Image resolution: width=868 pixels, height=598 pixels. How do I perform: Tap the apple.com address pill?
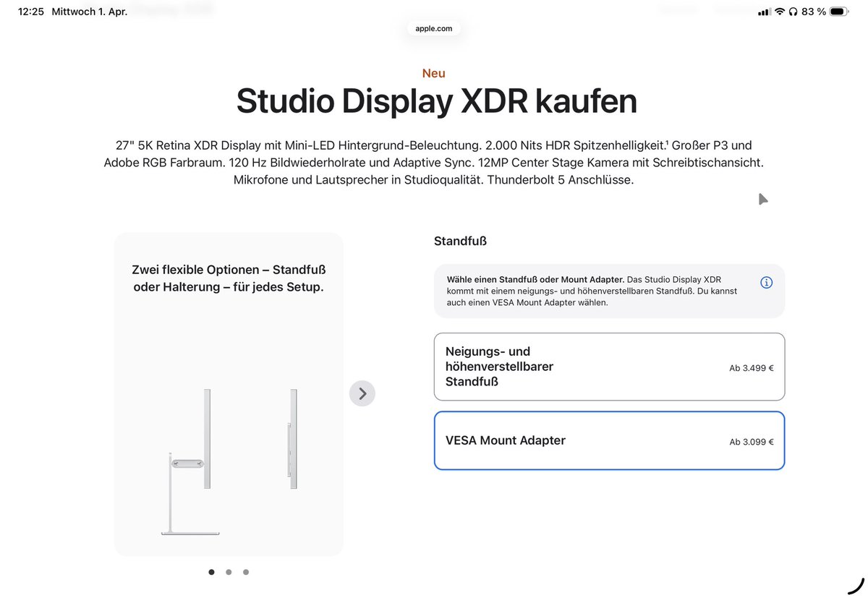tap(434, 28)
